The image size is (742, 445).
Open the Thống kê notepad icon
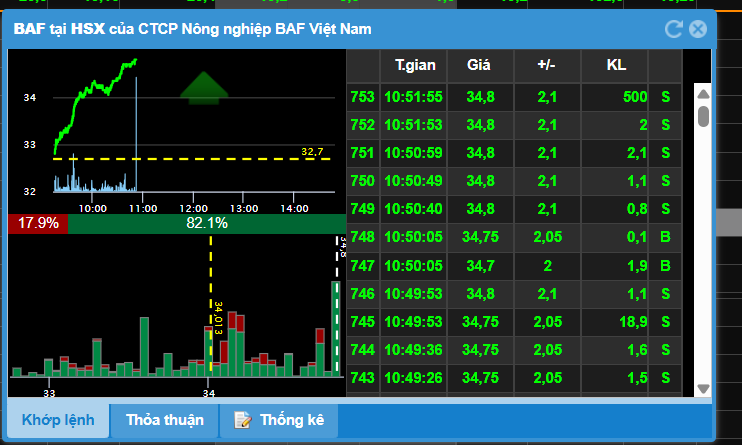coord(243,420)
